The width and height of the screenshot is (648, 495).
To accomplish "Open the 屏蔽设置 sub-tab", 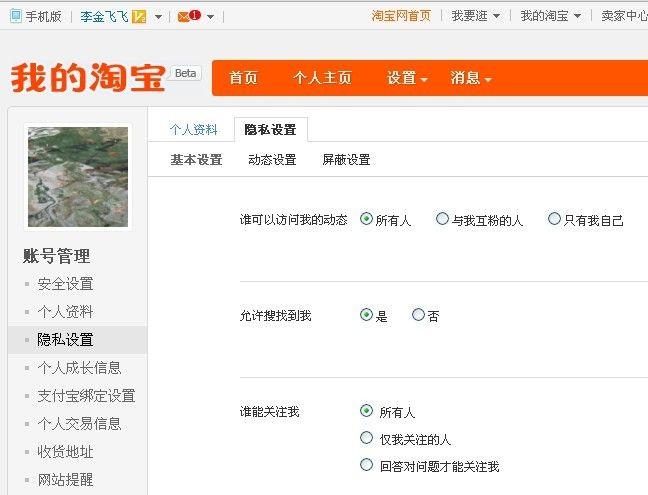I will click(346, 159).
